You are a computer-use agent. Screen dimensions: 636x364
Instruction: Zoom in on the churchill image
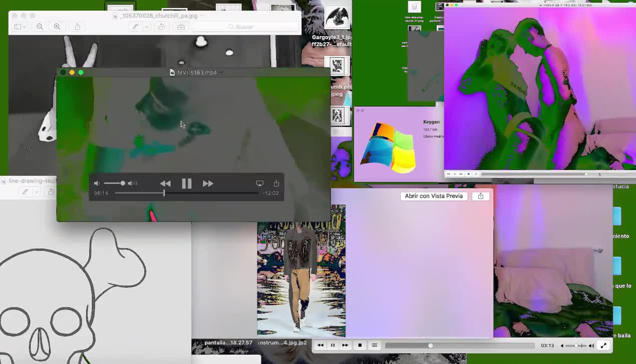click(x=57, y=27)
